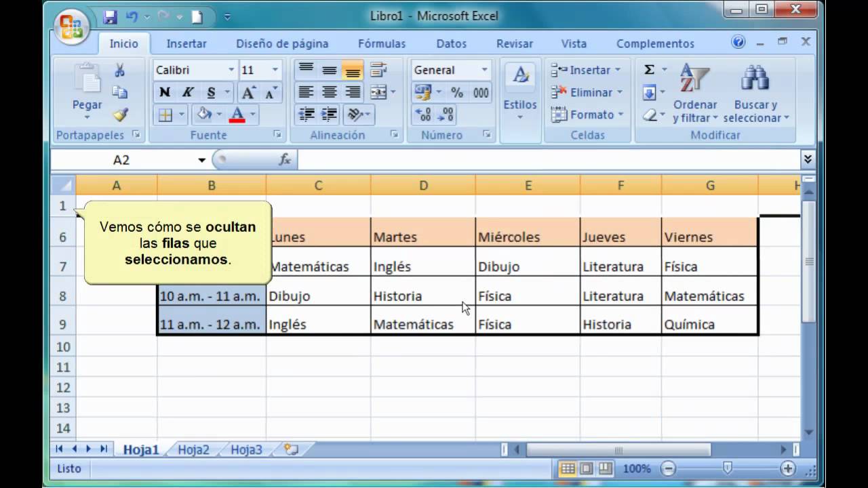Cut the selection with the scissors icon
The image size is (868, 488).
pos(120,70)
